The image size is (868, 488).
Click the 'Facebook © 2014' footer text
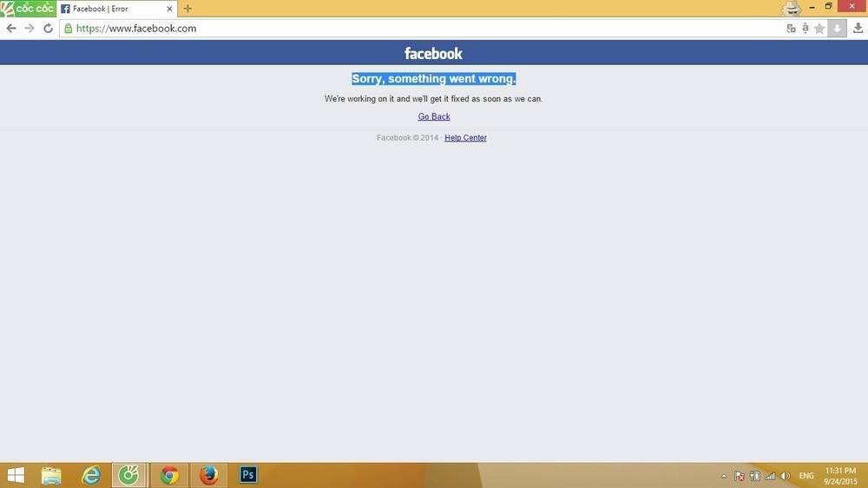[407, 137]
